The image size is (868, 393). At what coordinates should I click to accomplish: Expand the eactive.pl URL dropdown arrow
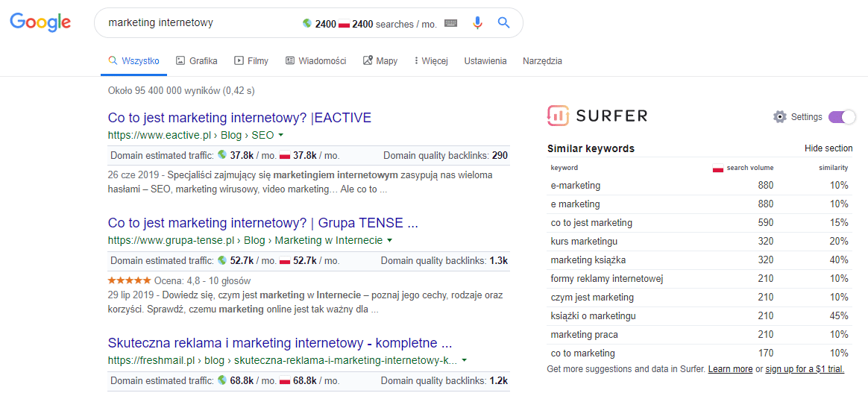[x=280, y=134]
